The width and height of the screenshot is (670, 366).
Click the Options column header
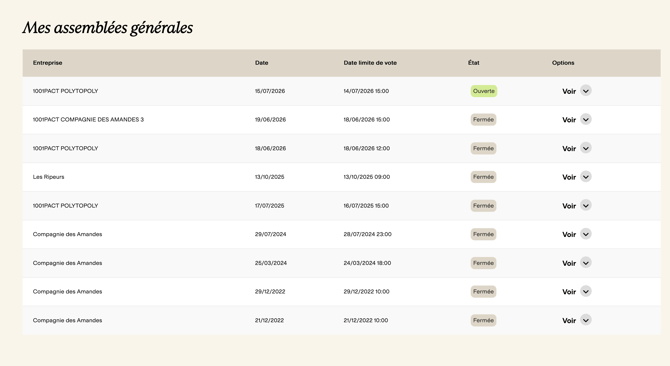click(x=563, y=63)
